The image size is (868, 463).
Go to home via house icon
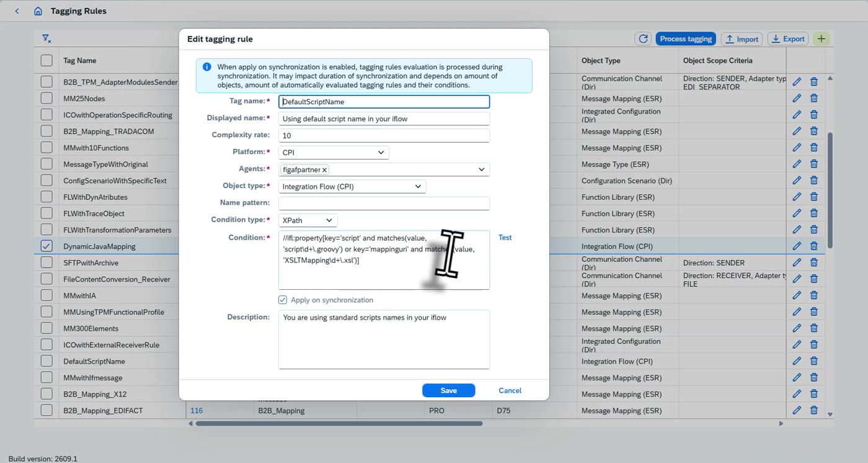pos(38,11)
